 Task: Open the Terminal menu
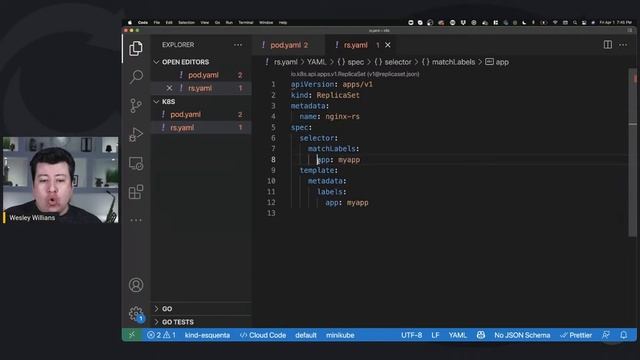pyautogui.click(x=246, y=22)
